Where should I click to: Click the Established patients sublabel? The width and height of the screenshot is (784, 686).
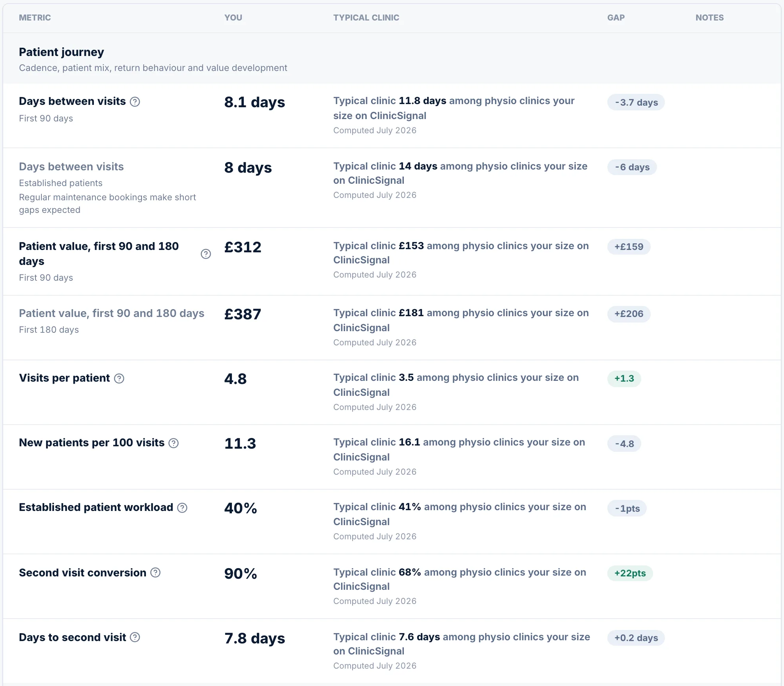point(60,183)
